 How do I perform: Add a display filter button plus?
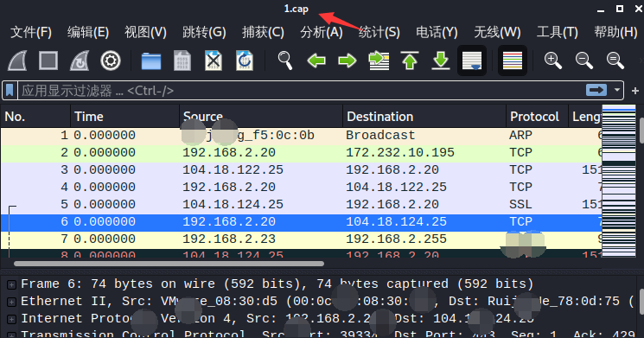(x=635, y=91)
